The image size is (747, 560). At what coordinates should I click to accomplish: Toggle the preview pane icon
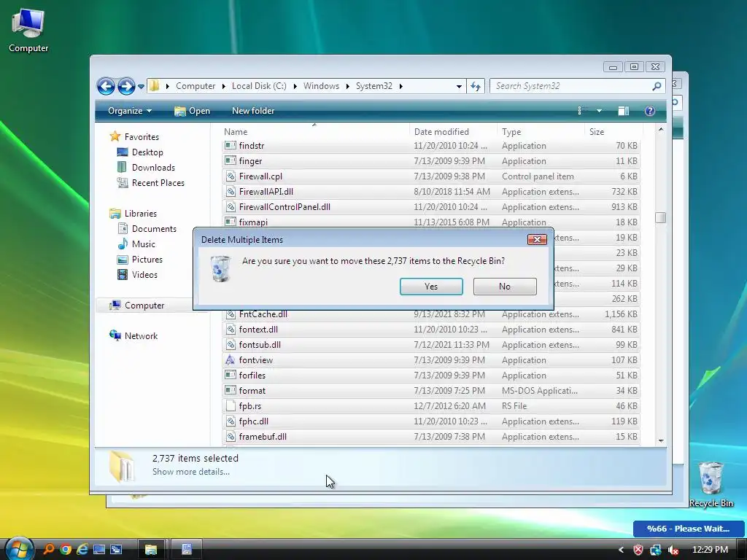(x=623, y=111)
